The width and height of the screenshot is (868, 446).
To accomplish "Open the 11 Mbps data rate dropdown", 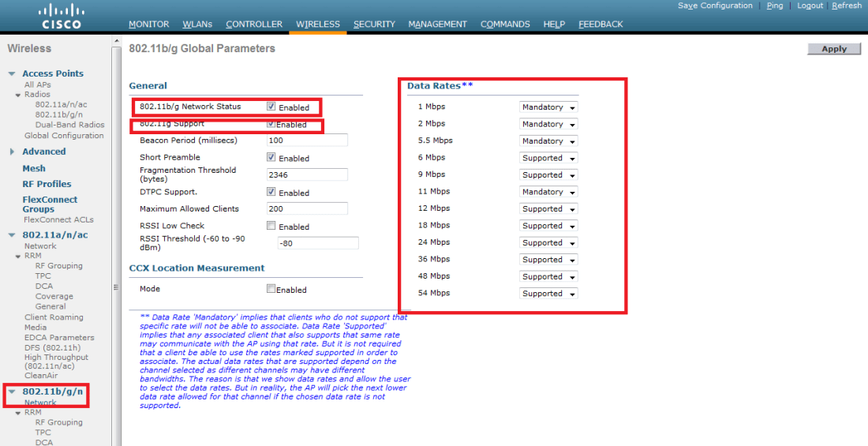I will tap(548, 192).
